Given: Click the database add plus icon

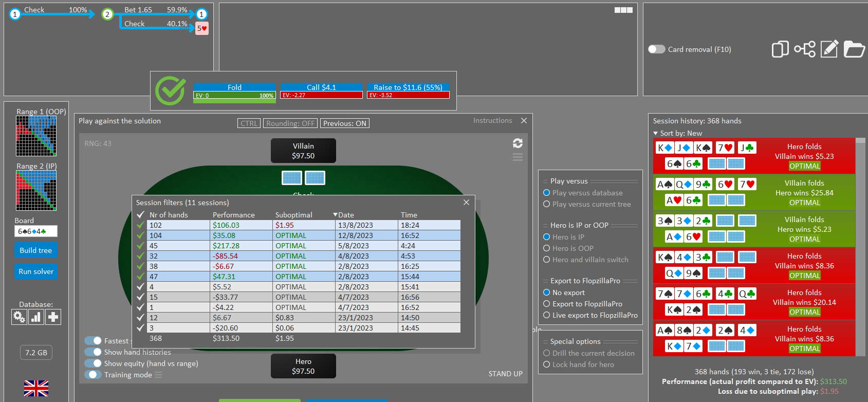Looking at the screenshot, I should click(53, 317).
